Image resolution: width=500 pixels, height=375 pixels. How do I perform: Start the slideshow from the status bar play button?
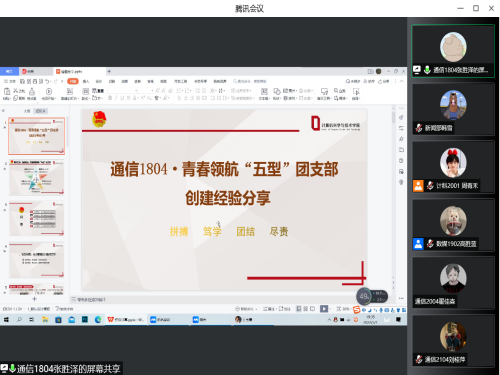[x=324, y=309]
